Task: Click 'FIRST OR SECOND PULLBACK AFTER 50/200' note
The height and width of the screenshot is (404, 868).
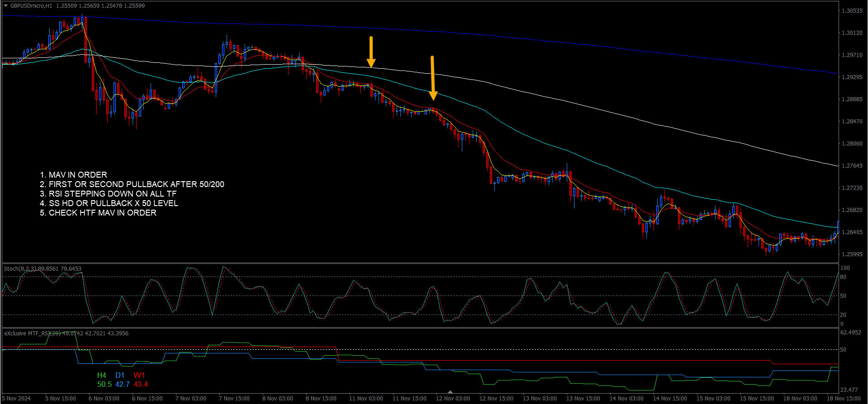Action: 132,184
